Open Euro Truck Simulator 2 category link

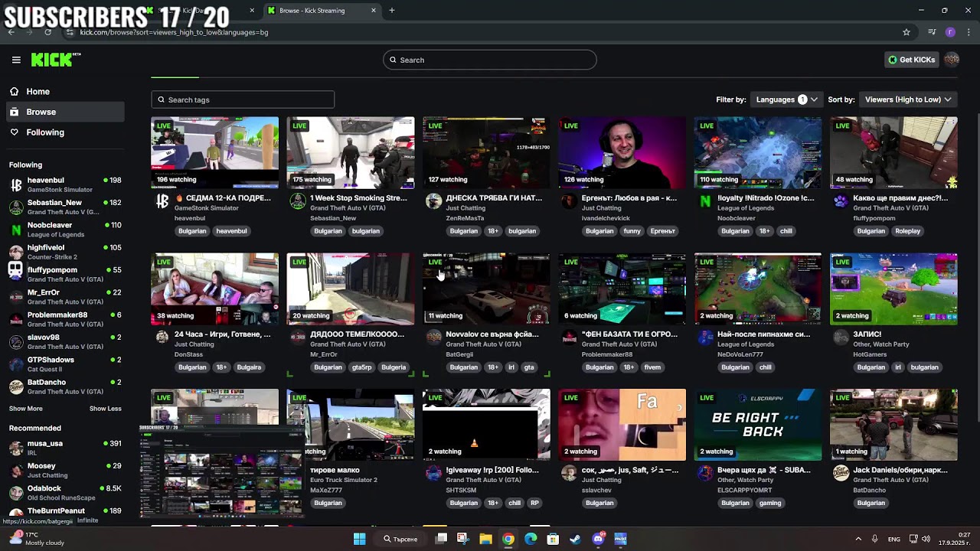point(344,480)
